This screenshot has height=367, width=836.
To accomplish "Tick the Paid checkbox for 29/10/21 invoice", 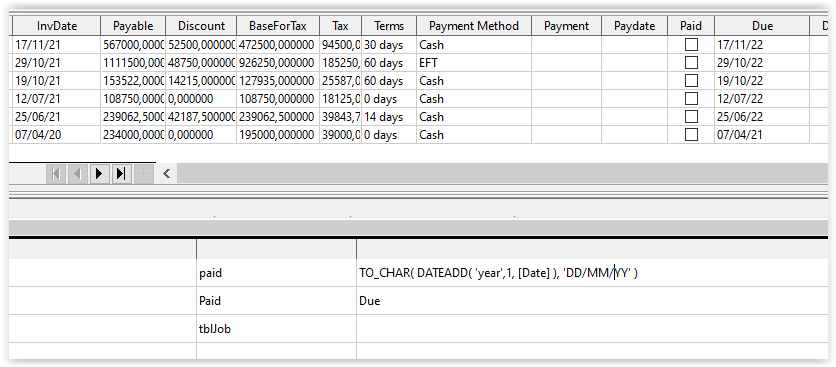I will [x=691, y=63].
